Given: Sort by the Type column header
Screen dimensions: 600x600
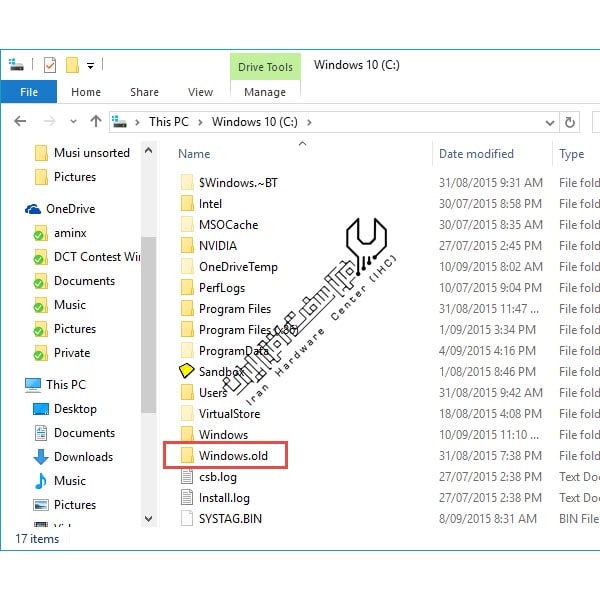Looking at the screenshot, I should (x=572, y=154).
